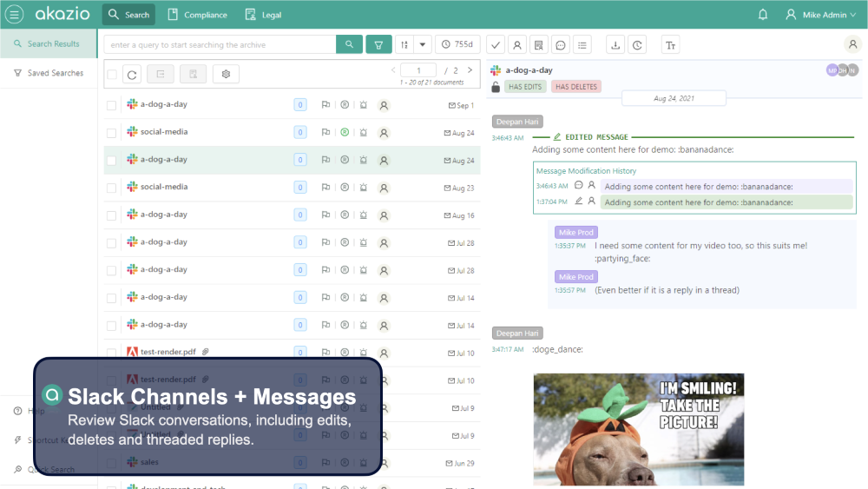Open the comment count badge on a-dog-a-day Sep 1
868x489 pixels.
[300, 105]
